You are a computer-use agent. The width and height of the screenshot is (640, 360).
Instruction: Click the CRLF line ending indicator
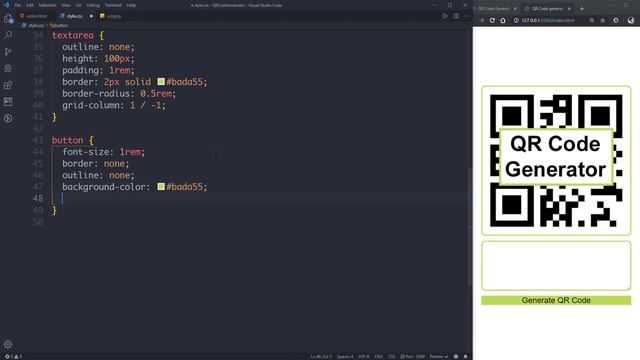(x=378, y=356)
